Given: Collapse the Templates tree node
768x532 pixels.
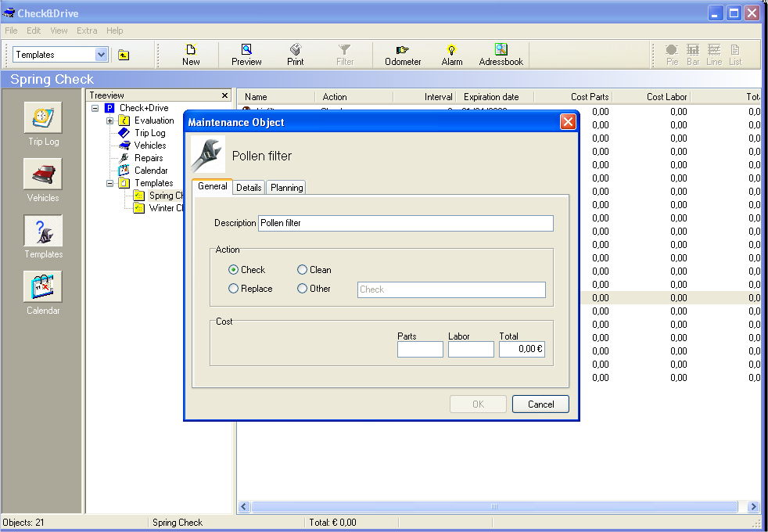Looking at the screenshot, I should [x=109, y=183].
